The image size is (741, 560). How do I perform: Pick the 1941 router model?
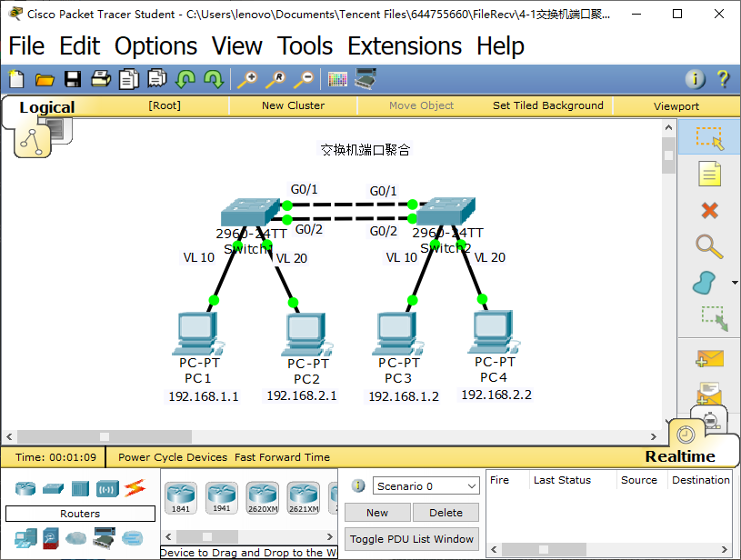pos(222,497)
